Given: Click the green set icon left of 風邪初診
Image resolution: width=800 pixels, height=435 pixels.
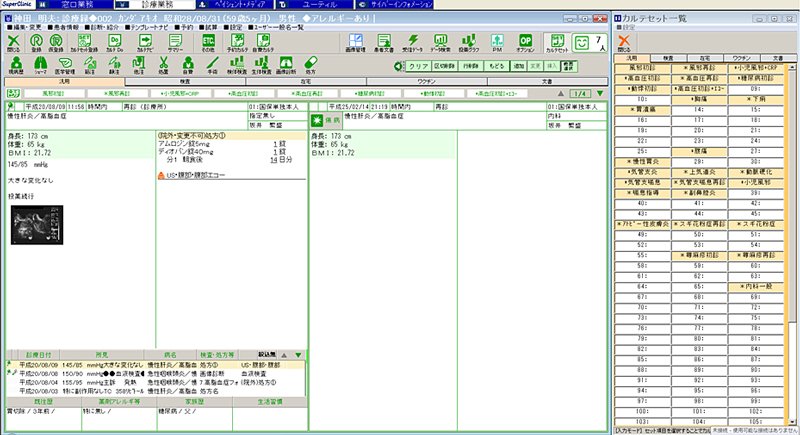Looking at the screenshot, I should click(13, 93).
